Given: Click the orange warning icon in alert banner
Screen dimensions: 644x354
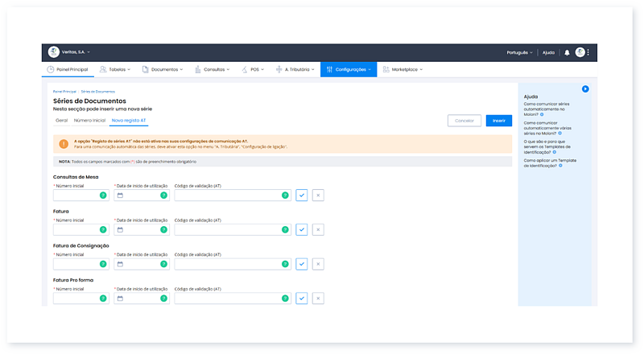Looking at the screenshot, I should [x=64, y=143].
